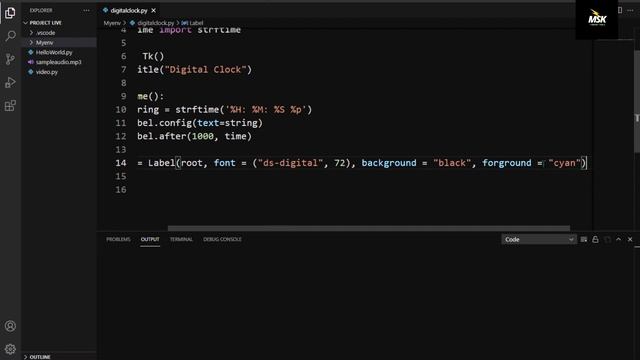Select the digitalclock.py editor tab
Image resolution: width=640 pixels, height=360 pixels.
pos(129,10)
